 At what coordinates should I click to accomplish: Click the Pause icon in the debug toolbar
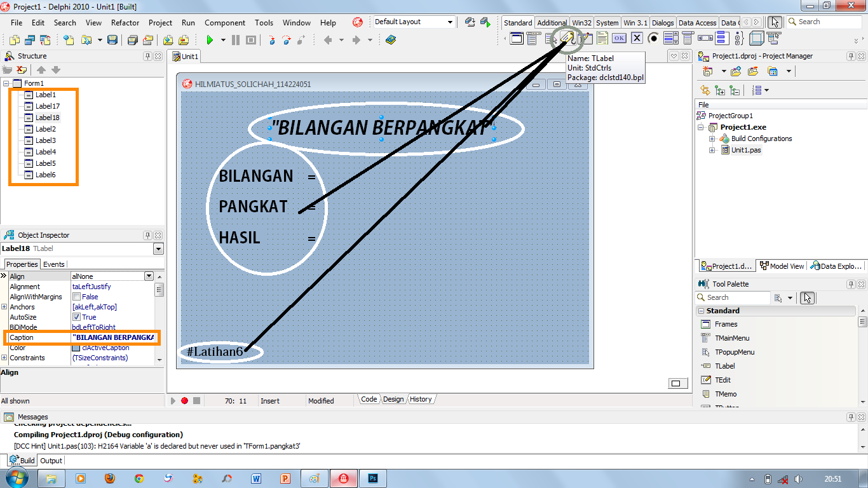point(236,40)
